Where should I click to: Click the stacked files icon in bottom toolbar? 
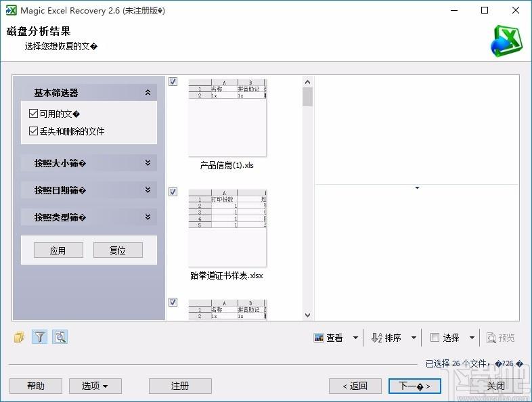click(x=20, y=337)
